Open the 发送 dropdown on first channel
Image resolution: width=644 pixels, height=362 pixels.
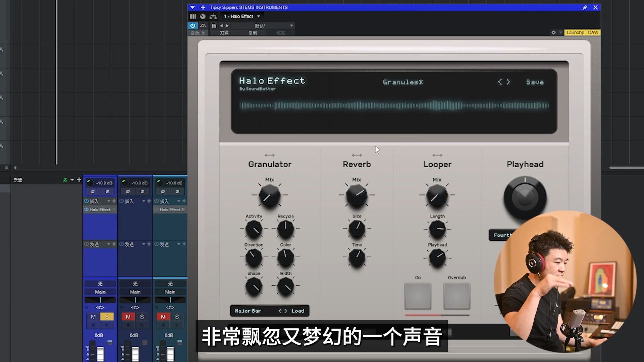109,244
